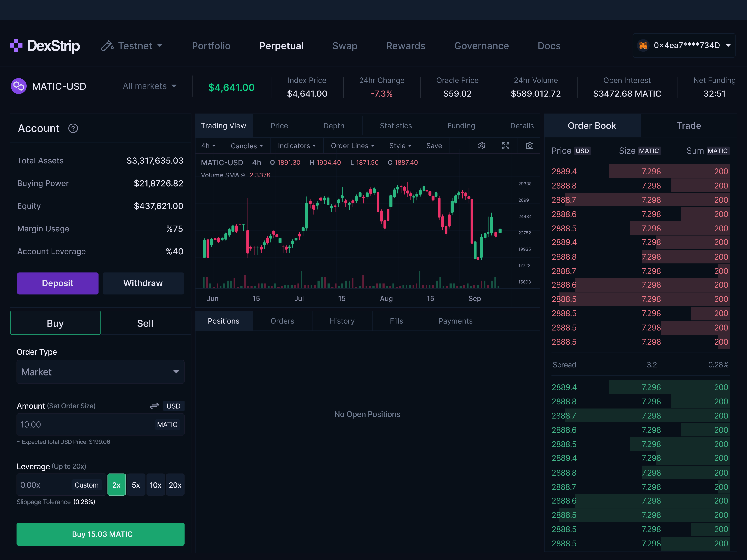Click the Deposit button
747x560 pixels.
(57, 283)
